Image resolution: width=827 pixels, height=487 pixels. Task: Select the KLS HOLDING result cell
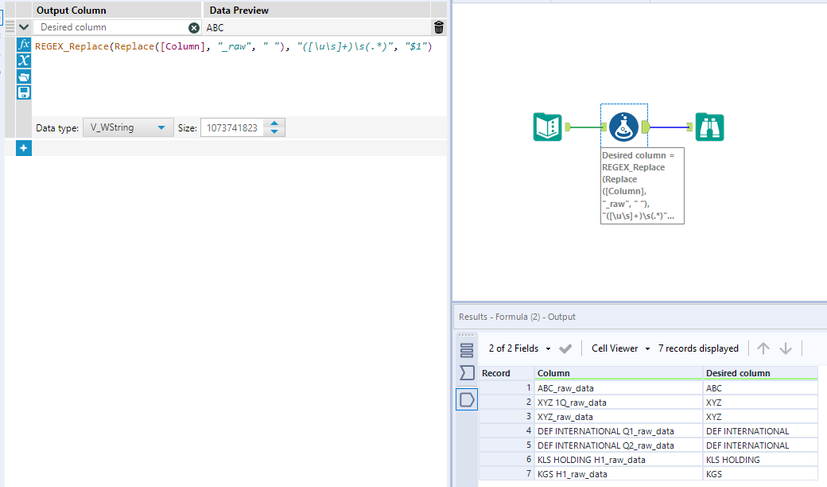pos(760,460)
